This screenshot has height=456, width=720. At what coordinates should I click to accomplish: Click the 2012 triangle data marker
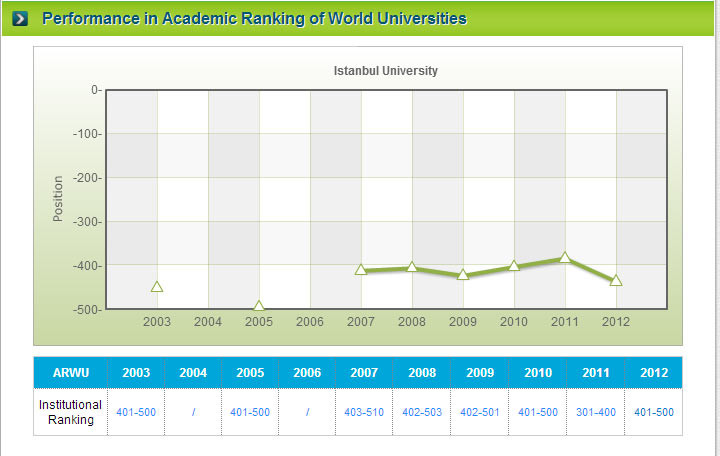(x=616, y=280)
